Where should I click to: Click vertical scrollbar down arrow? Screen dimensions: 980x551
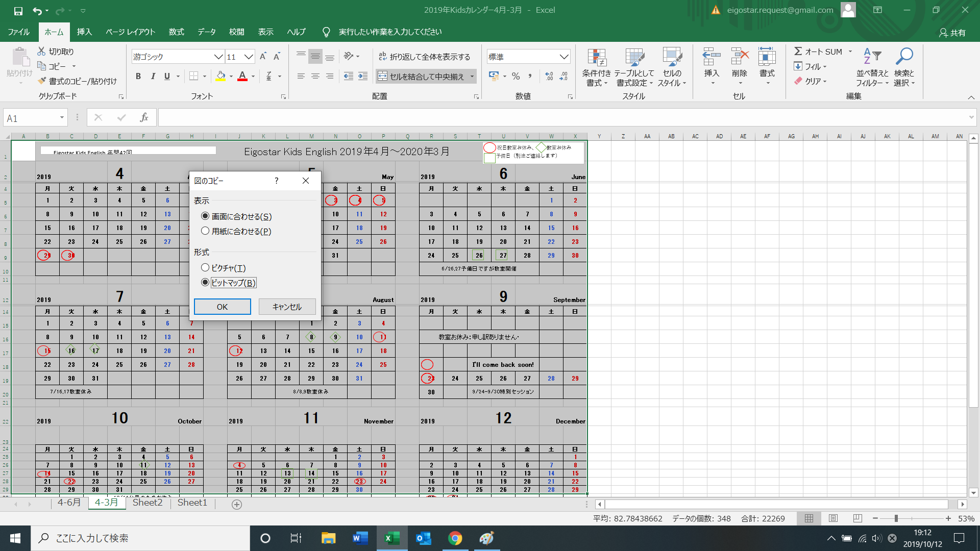tap(973, 493)
